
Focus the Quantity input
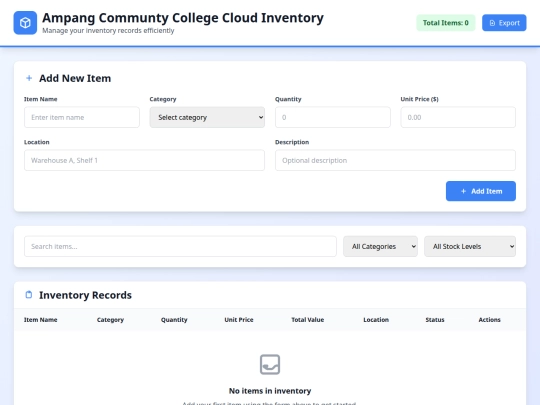[x=333, y=117]
